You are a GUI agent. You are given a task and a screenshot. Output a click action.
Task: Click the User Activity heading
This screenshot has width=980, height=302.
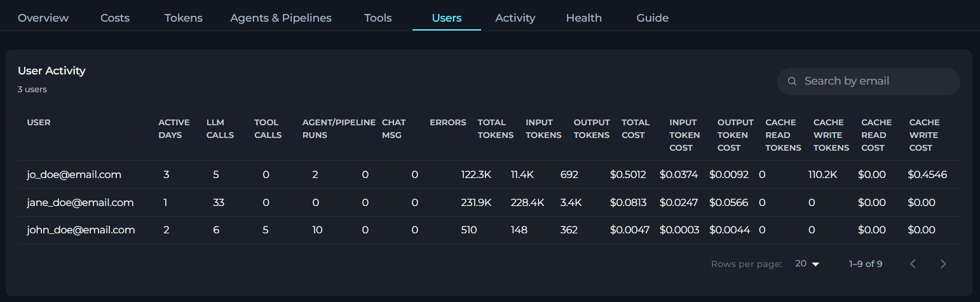click(51, 71)
